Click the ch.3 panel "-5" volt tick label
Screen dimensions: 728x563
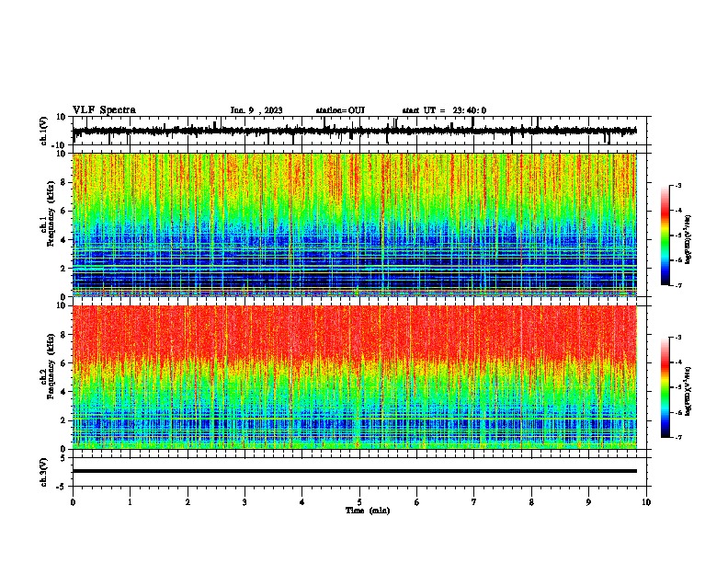click(x=62, y=487)
